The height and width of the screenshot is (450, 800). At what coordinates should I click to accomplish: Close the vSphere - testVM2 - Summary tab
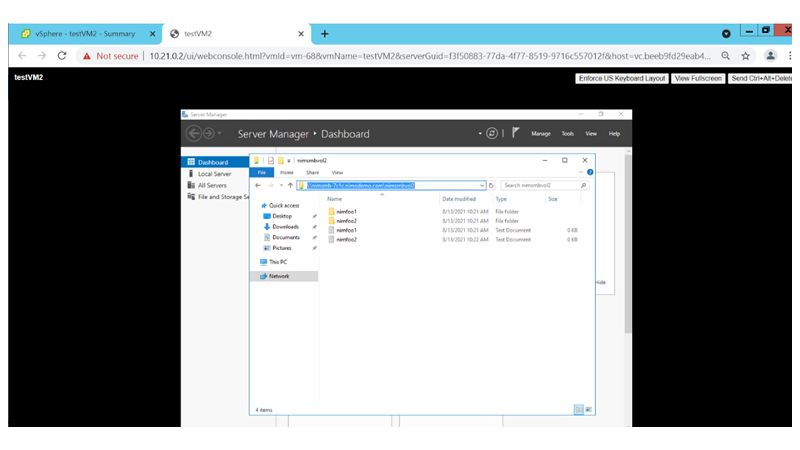point(152,34)
